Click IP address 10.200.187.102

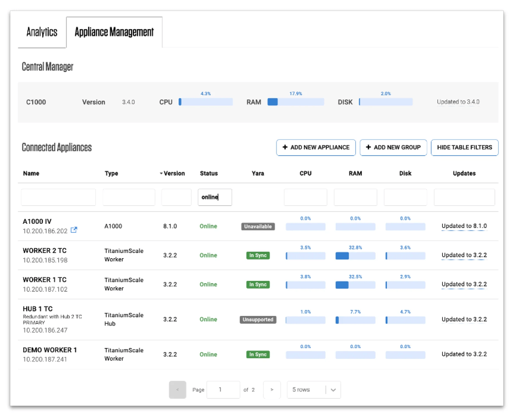(x=45, y=289)
